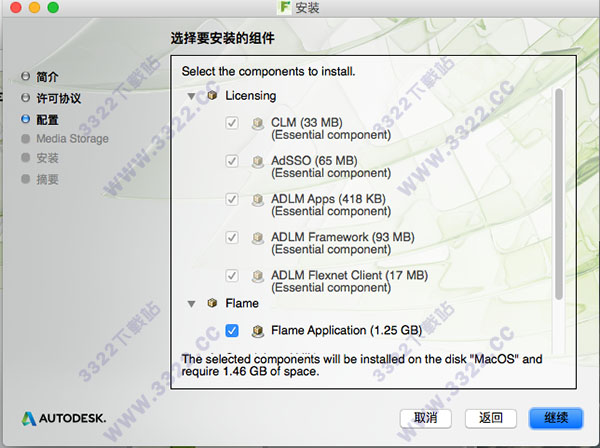Viewport: 600px width, 448px height.
Task: Click the 选择要安装的组件 heading
Action: 222,38
